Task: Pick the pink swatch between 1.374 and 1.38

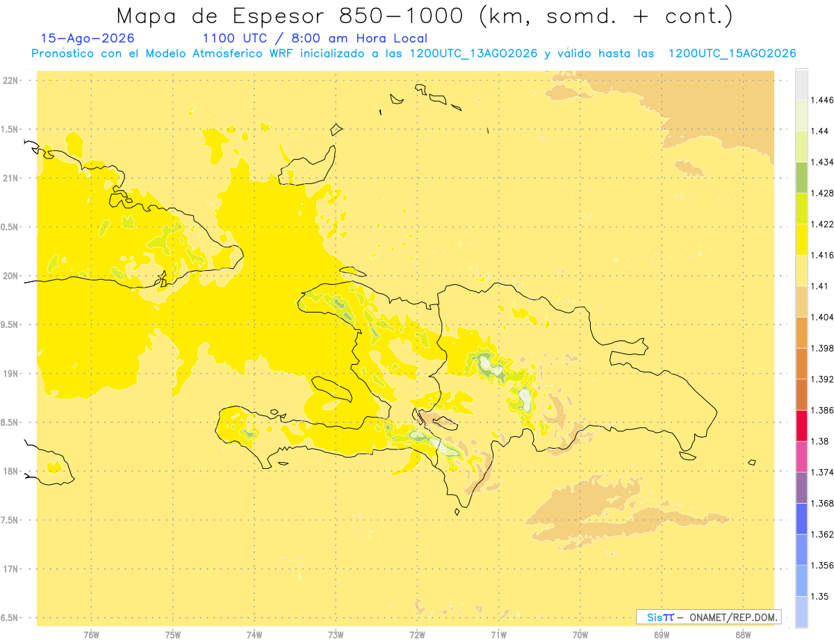Action: tap(801, 456)
